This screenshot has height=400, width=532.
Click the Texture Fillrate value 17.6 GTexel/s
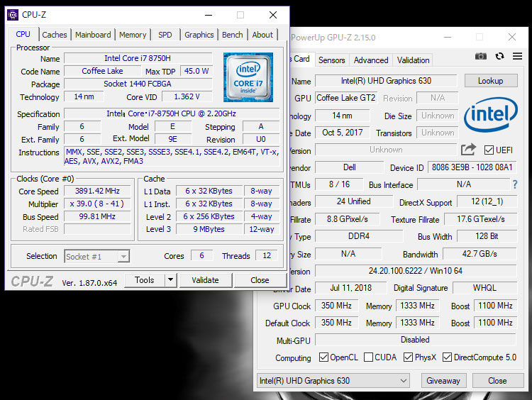pyautogui.click(x=480, y=219)
